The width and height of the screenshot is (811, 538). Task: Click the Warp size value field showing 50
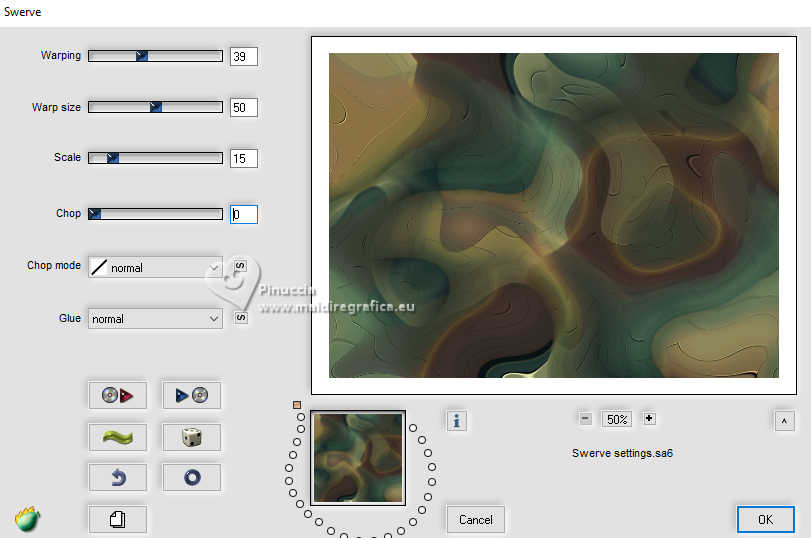tap(244, 108)
